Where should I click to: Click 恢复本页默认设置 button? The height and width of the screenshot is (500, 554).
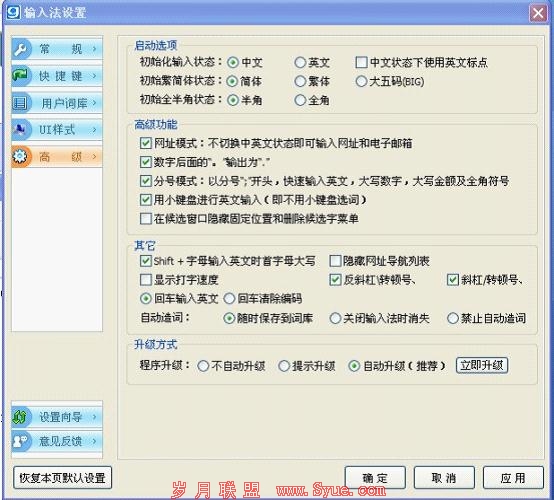[x=63, y=478]
